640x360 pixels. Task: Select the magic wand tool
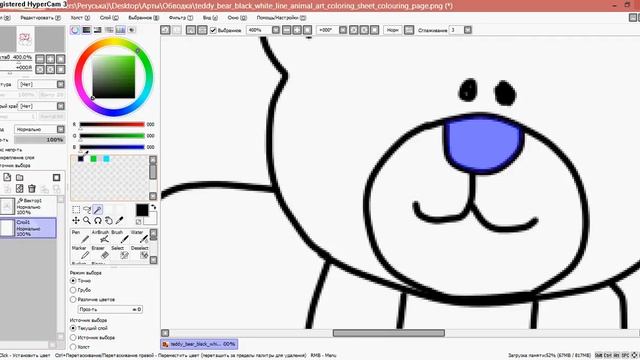(x=98, y=210)
